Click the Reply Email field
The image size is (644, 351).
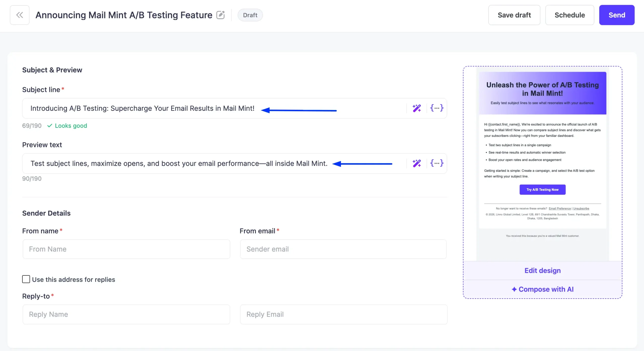click(344, 314)
